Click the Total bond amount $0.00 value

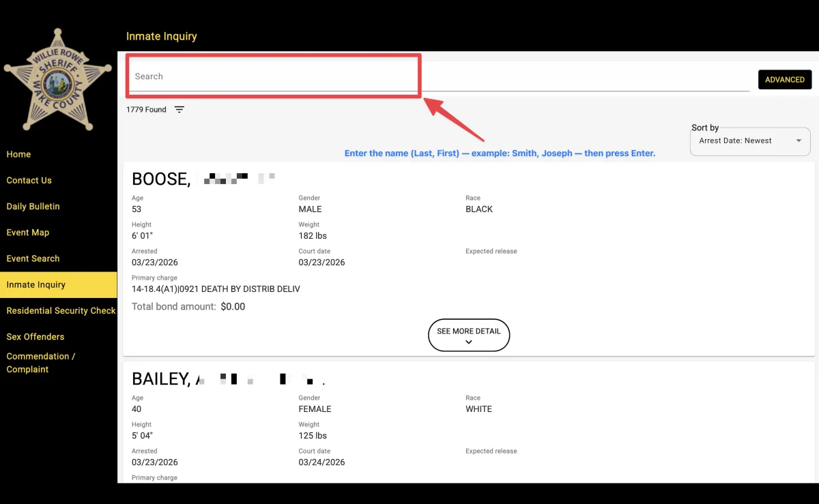coord(233,307)
